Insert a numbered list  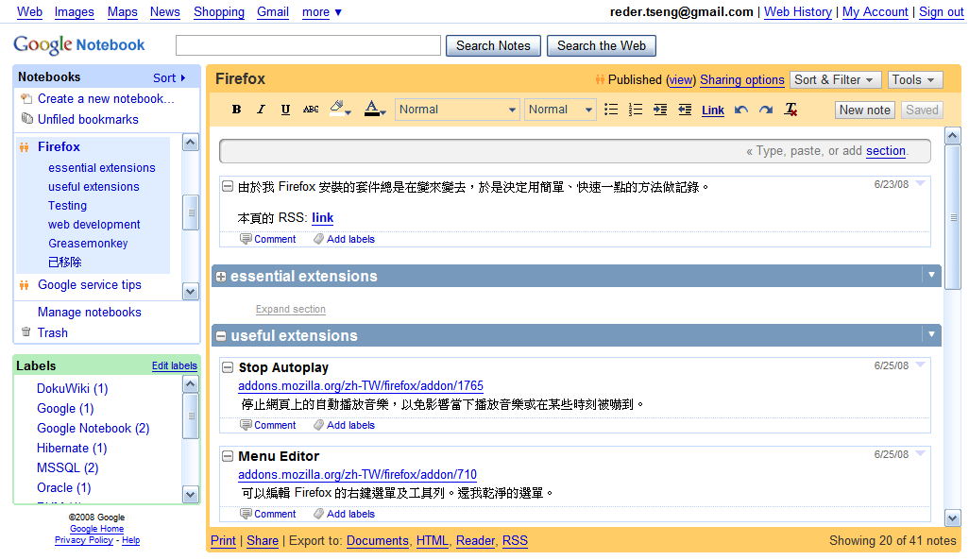pos(636,110)
